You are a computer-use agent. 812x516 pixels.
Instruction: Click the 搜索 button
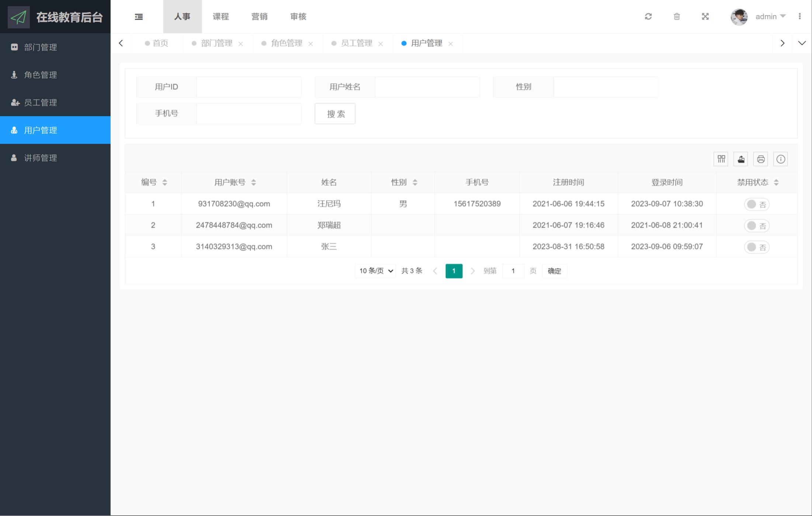(x=335, y=114)
